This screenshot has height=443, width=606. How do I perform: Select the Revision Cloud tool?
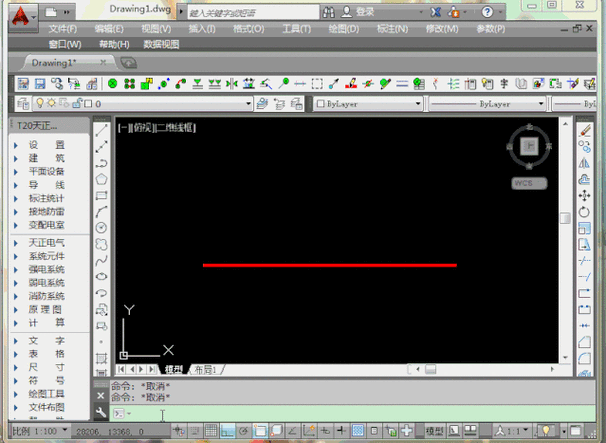[x=101, y=244]
